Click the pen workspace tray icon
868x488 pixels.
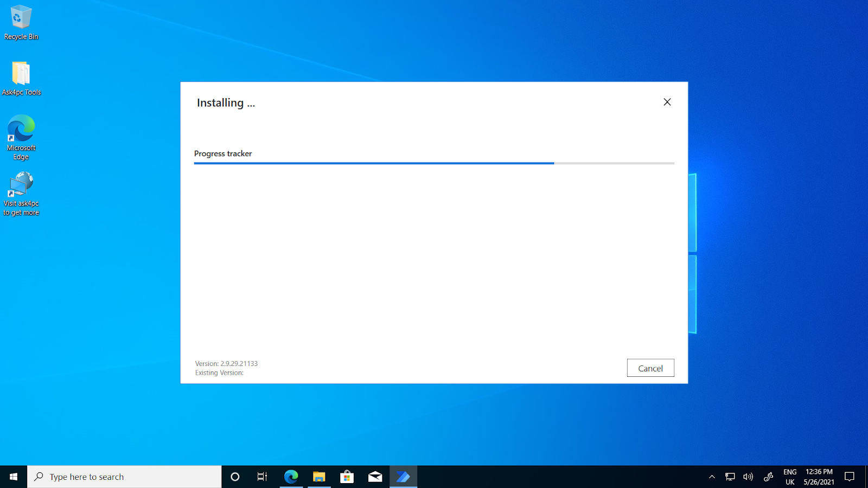tap(768, 477)
